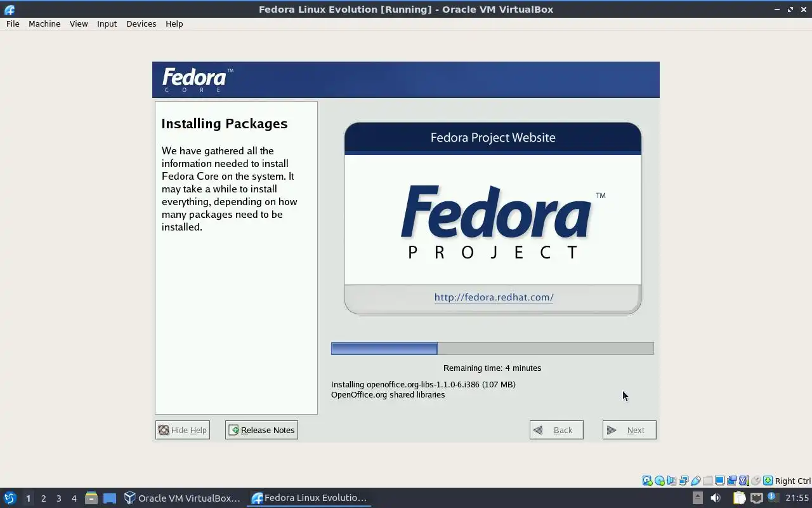
Task: Open the file manager taskbar icon
Action: (x=91, y=498)
